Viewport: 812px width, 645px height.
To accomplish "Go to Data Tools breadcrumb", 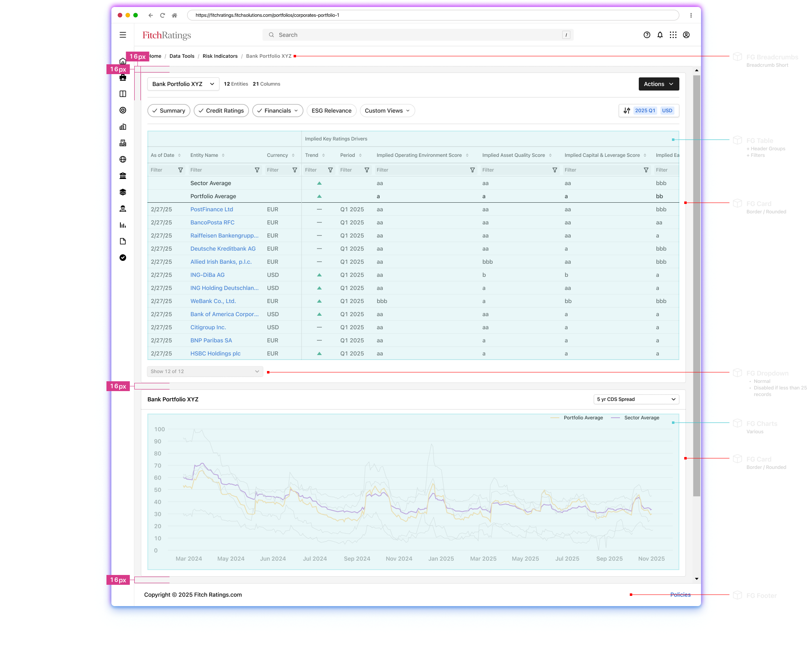I will [x=182, y=56].
